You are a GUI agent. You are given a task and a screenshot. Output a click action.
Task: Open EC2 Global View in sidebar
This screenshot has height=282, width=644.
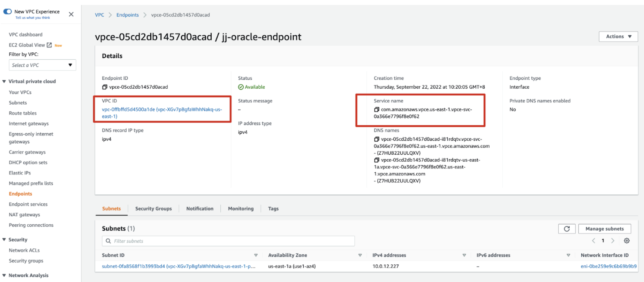(x=27, y=45)
